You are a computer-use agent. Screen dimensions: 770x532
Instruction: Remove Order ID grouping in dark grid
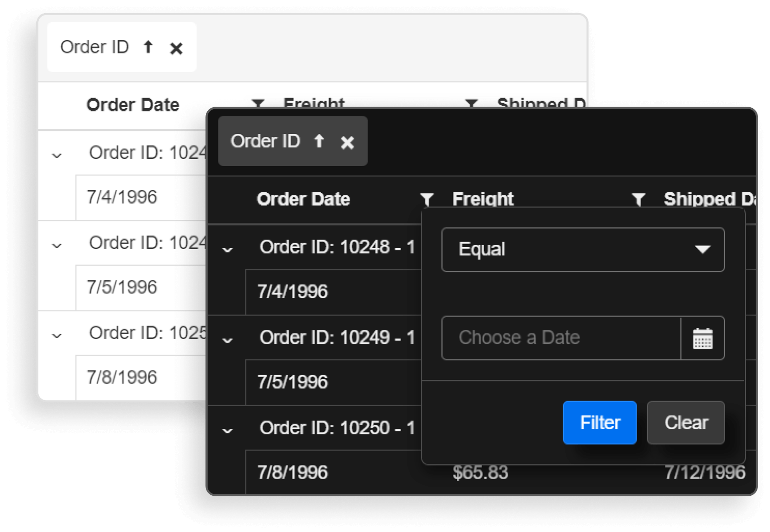tap(347, 142)
